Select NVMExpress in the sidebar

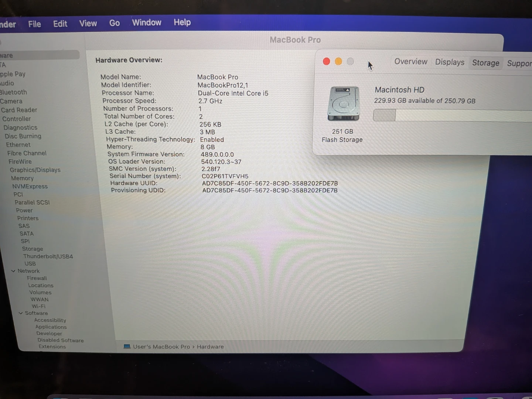[x=30, y=186]
